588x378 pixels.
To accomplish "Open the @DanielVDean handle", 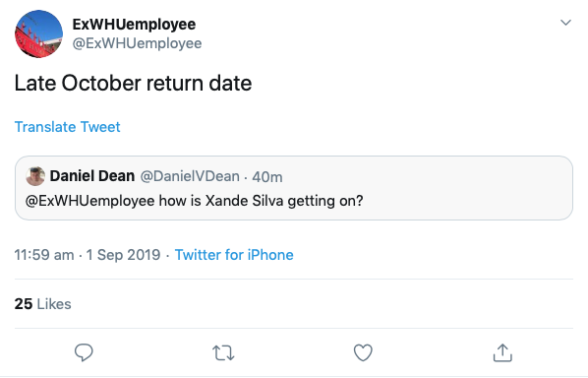I will click(190, 176).
